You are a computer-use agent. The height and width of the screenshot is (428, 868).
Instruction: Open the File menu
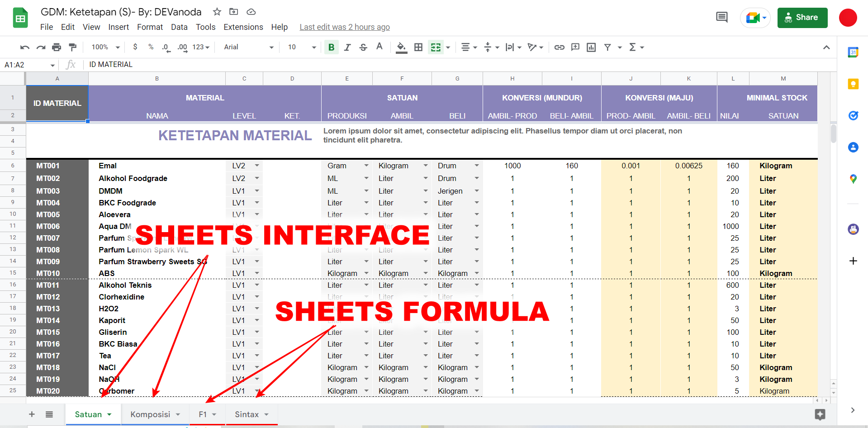(x=47, y=27)
